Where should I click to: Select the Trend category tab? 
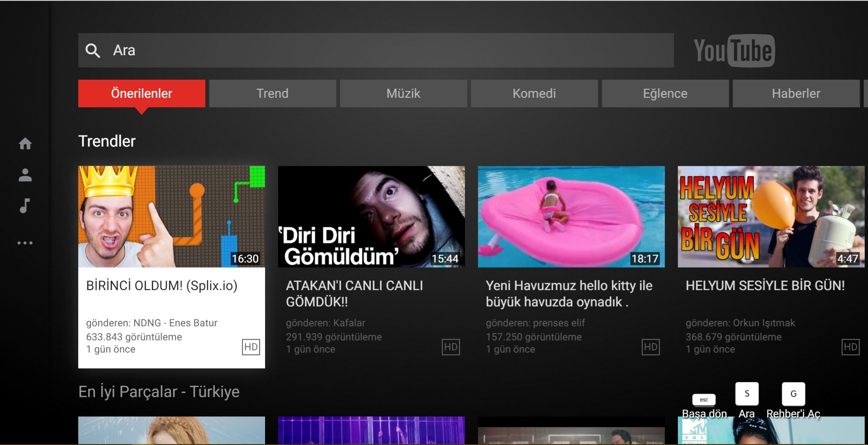pyautogui.click(x=272, y=94)
